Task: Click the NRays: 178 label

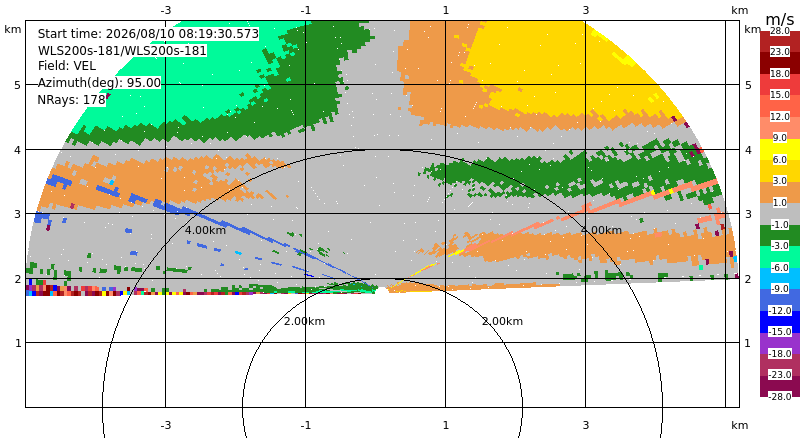Action: (71, 100)
